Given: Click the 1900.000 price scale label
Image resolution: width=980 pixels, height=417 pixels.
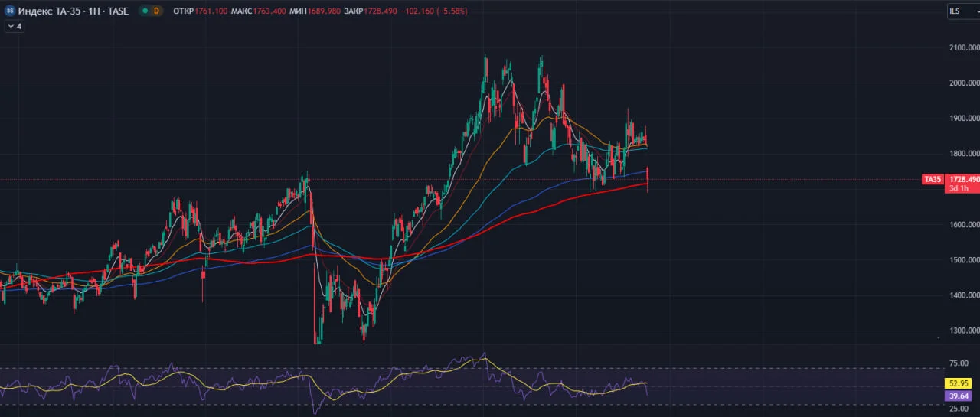Looking at the screenshot, I should (964, 119).
